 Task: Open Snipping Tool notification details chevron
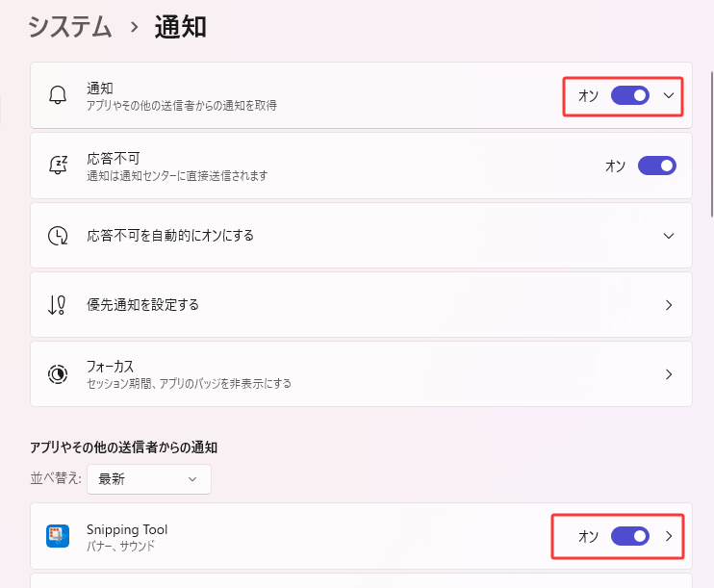coord(670,536)
